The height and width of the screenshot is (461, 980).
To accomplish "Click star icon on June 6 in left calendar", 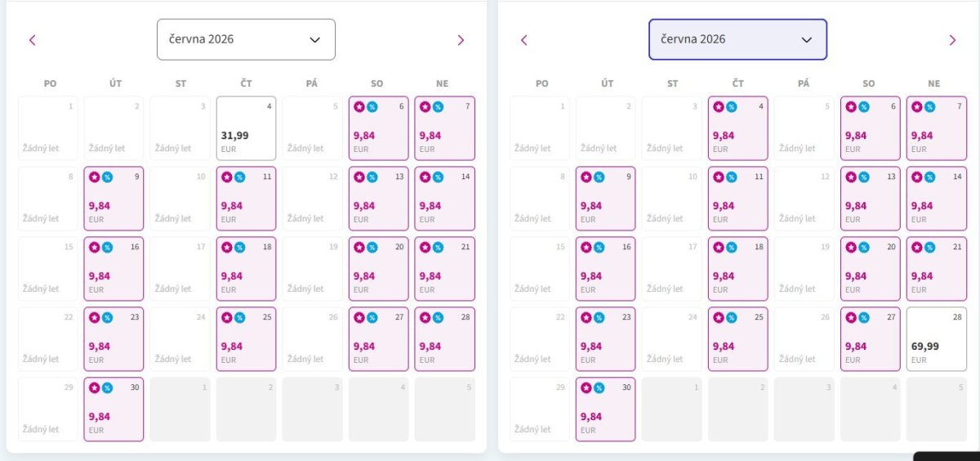I will tap(359, 107).
